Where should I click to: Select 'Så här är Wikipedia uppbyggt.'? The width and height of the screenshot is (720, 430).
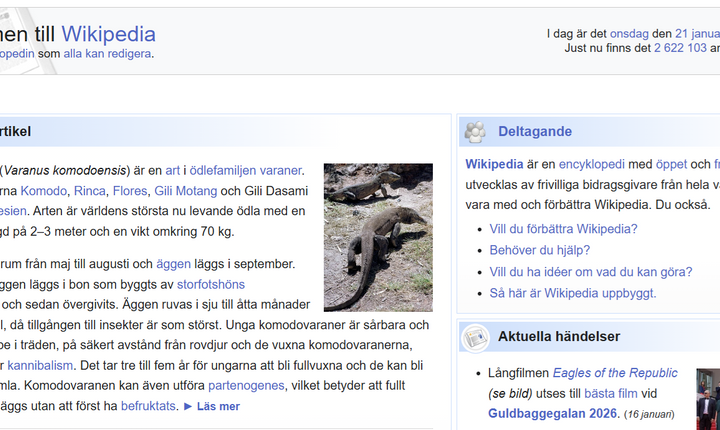572,293
